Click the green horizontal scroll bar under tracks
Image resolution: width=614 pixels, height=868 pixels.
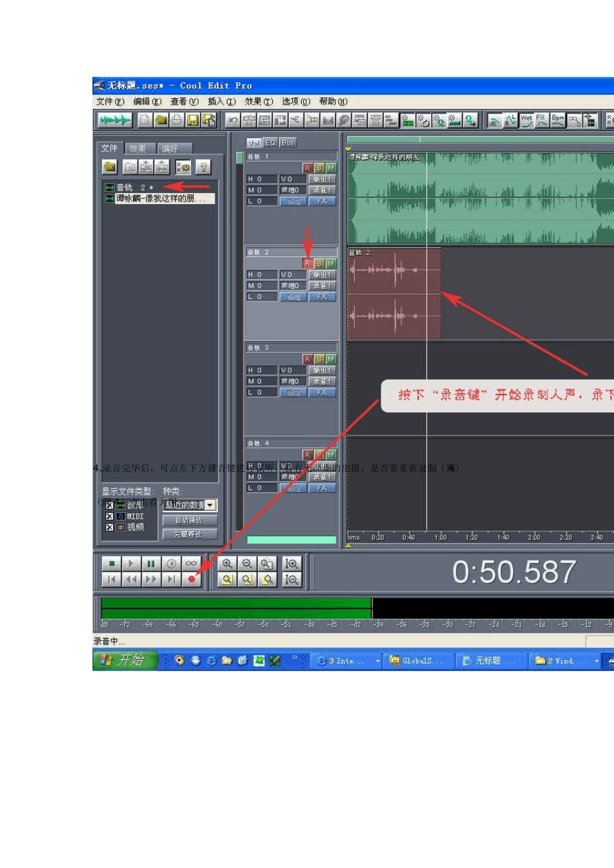point(291,540)
